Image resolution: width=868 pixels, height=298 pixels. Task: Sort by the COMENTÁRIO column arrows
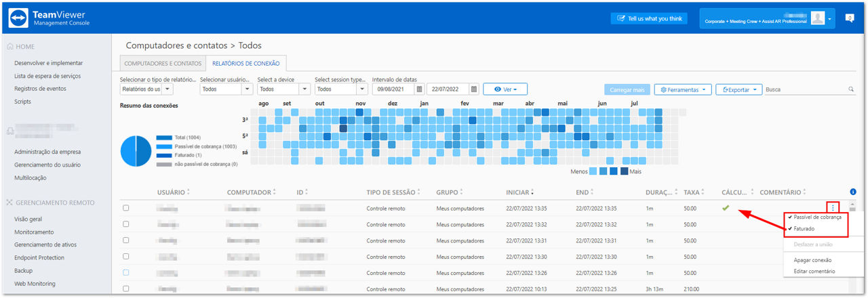click(805, 192)
